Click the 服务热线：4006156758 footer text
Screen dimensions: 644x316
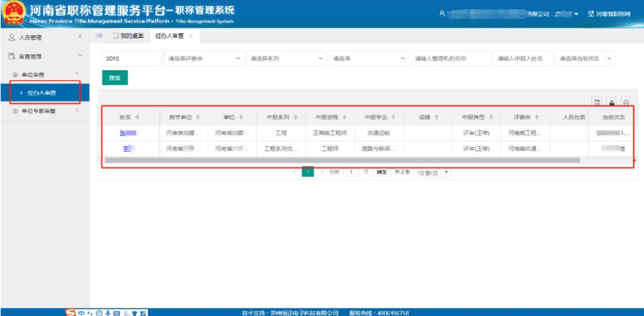(378, 313)
